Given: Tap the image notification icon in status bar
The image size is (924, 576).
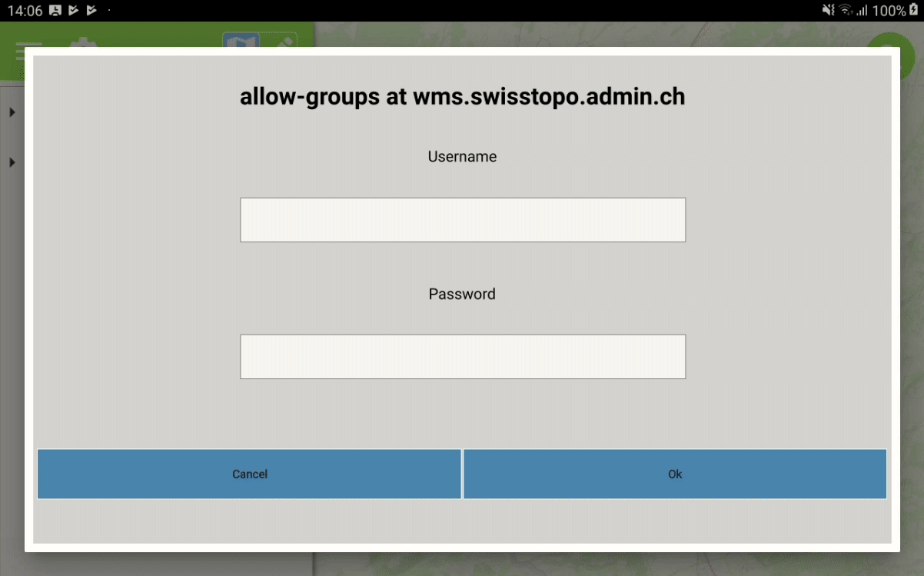Looking at the screenshot, I should 55,10.
